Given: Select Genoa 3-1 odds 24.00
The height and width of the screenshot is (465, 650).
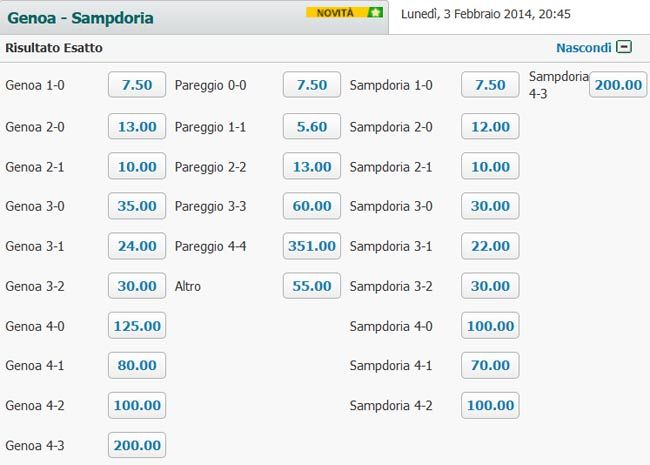Looking at the screenshot, I should click(x=137, y=246).
